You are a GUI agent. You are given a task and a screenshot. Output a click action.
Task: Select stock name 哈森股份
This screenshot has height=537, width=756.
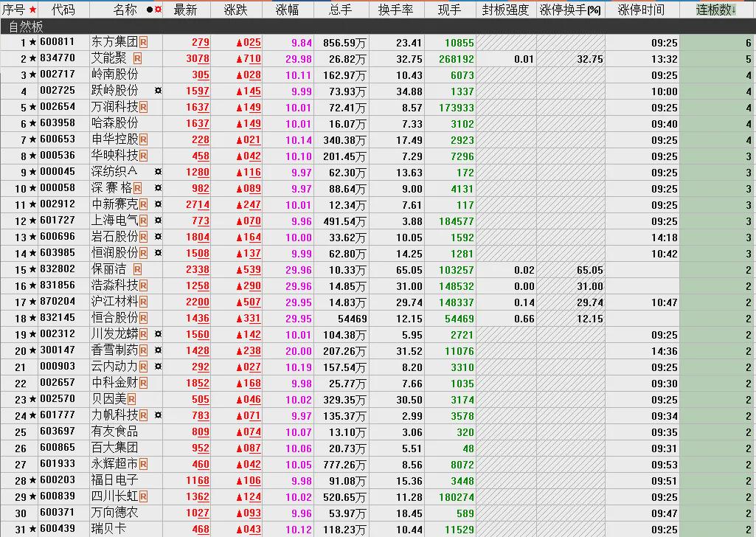coord(115,123)
